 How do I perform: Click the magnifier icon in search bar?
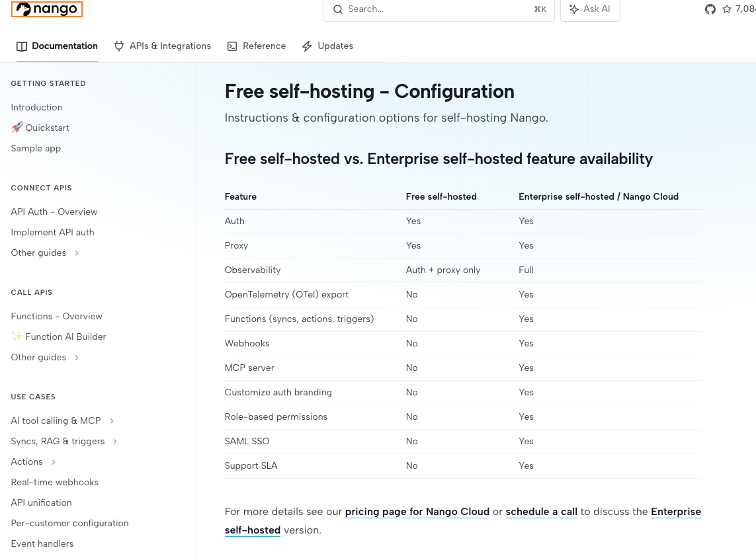coord(338,9)
